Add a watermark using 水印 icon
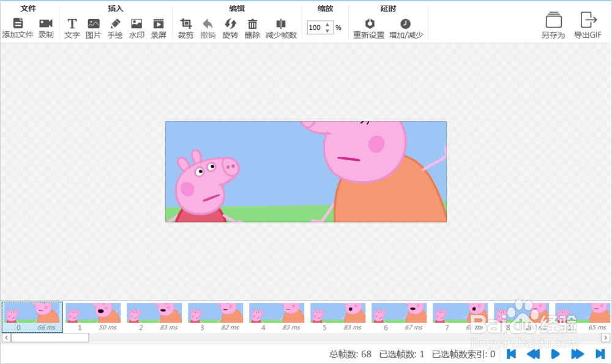 click(x=136, y=24)
